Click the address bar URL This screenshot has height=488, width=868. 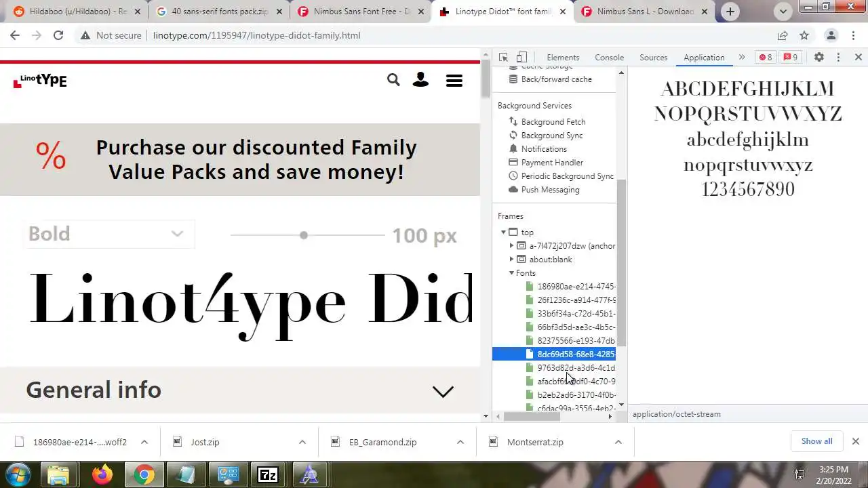point(257,35)
